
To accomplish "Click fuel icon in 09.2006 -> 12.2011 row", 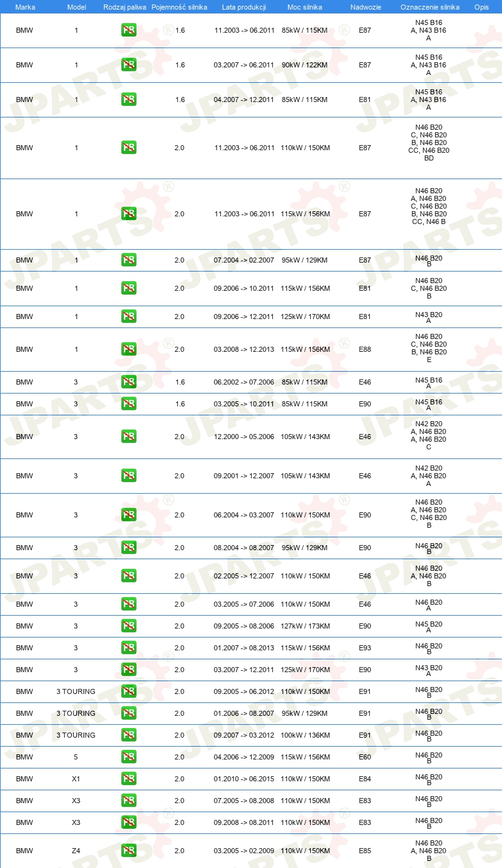I will 129,317.
